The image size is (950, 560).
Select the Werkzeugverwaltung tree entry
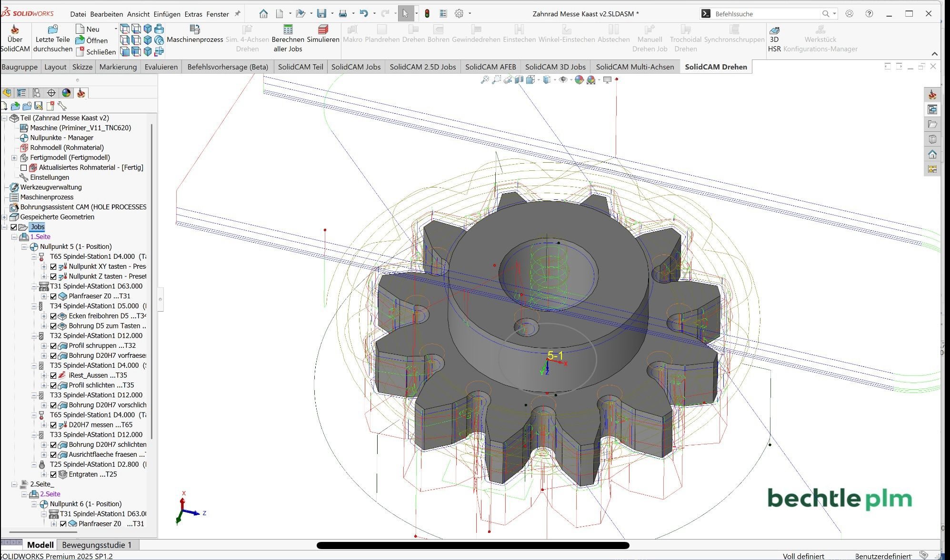tap(46, 187)
